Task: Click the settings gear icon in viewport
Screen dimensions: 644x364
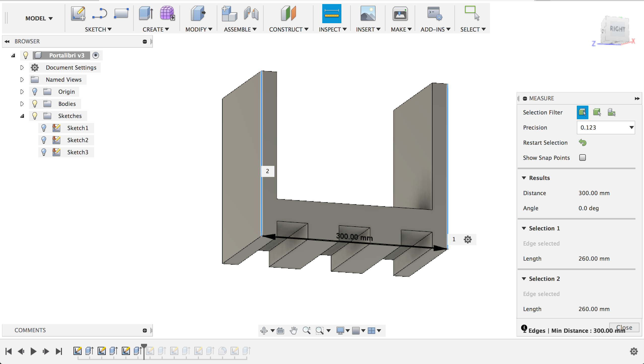Action: coord(468,239)
